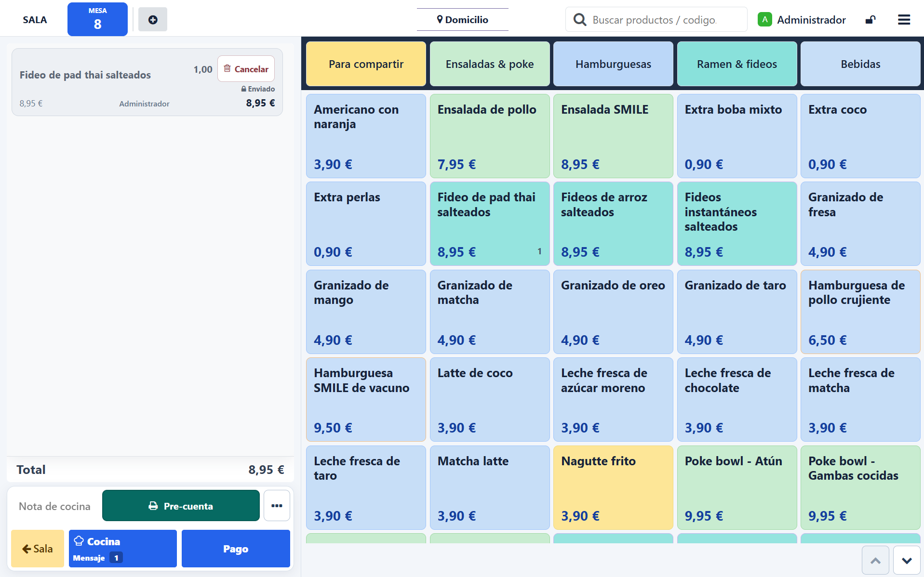
Task: Print the Pre-cuenta
Action: (181, 506)
